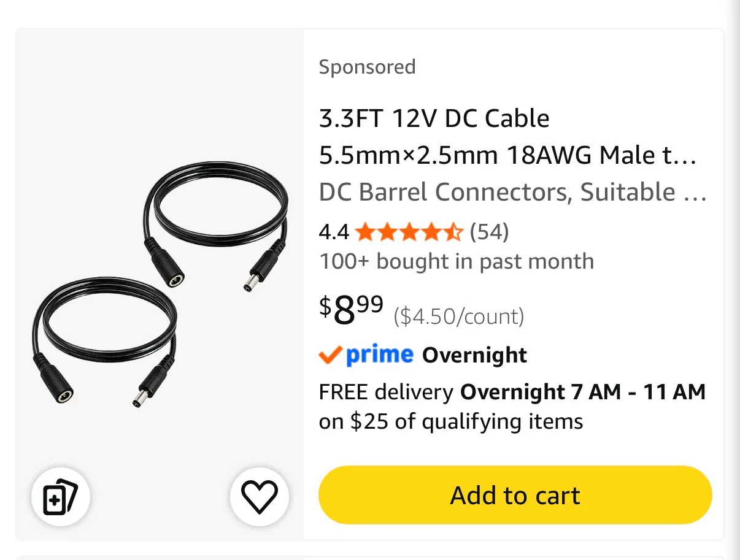Click the lower cable in product photo
The width and height of the screenshot is (740, 560).
[104, 341]
